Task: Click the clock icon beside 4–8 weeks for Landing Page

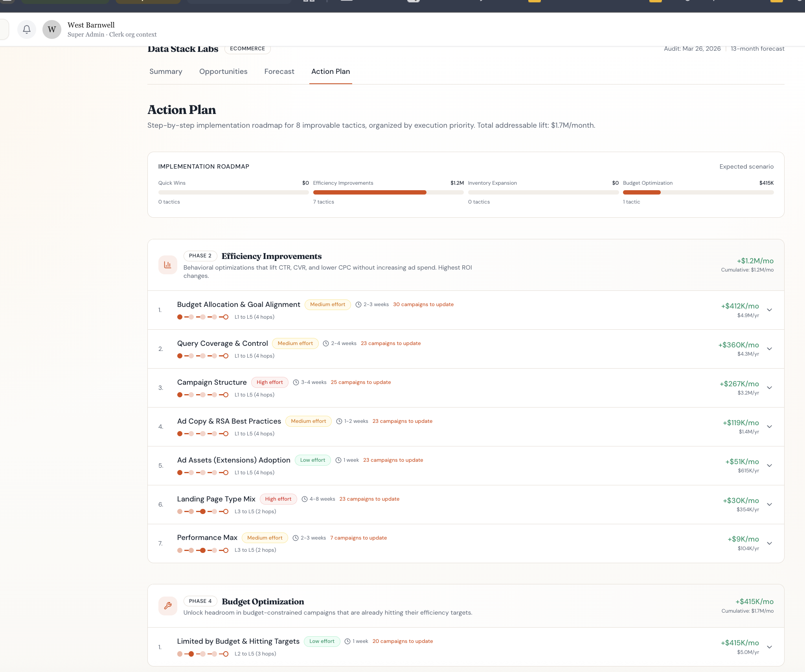Action: pos(305,499)
